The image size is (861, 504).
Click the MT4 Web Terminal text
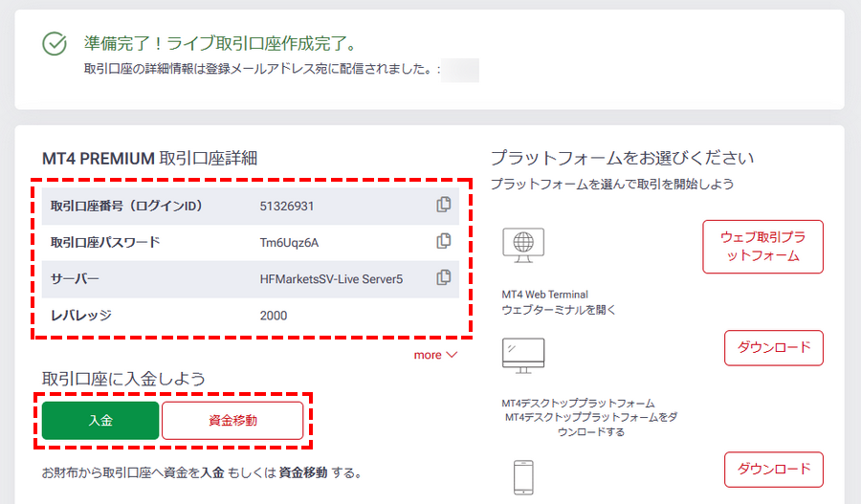(544, 295)
